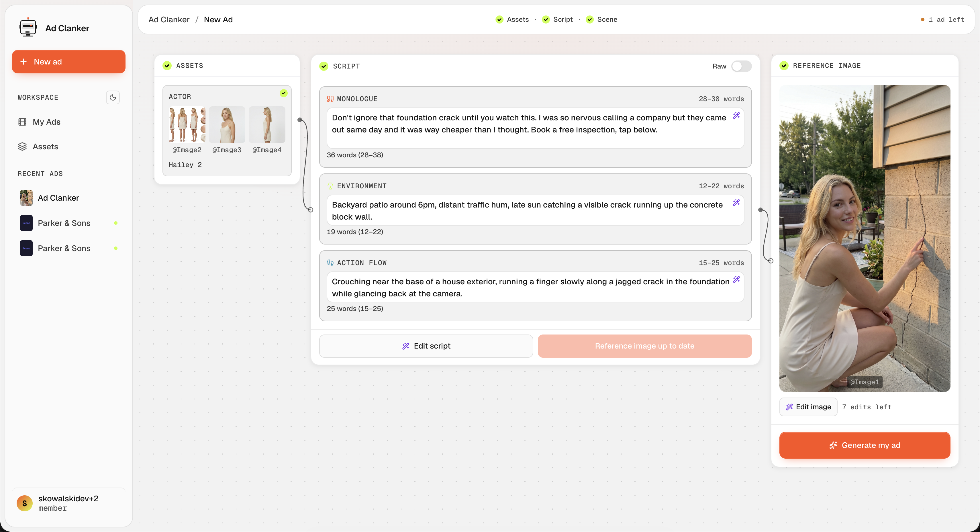Click the '36 words (28–38)' count
Viewport: 980px width, 532px height.
[355, 155]
